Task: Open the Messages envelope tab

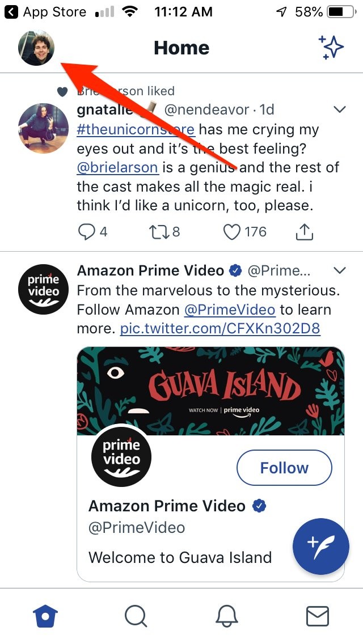Action: point(317,616)
